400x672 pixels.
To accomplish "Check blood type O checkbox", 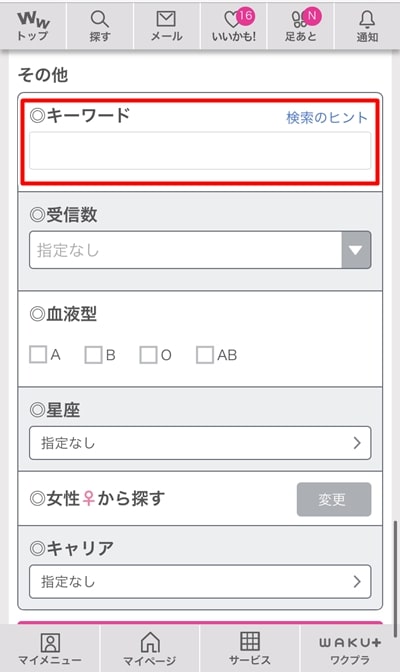I will (x=148, y=355).
